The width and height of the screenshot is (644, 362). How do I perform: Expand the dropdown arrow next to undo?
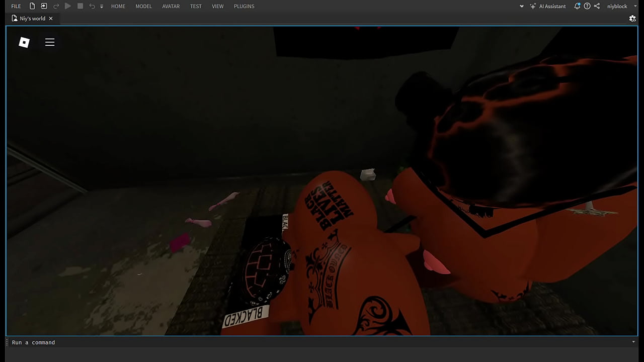point(102,7)
